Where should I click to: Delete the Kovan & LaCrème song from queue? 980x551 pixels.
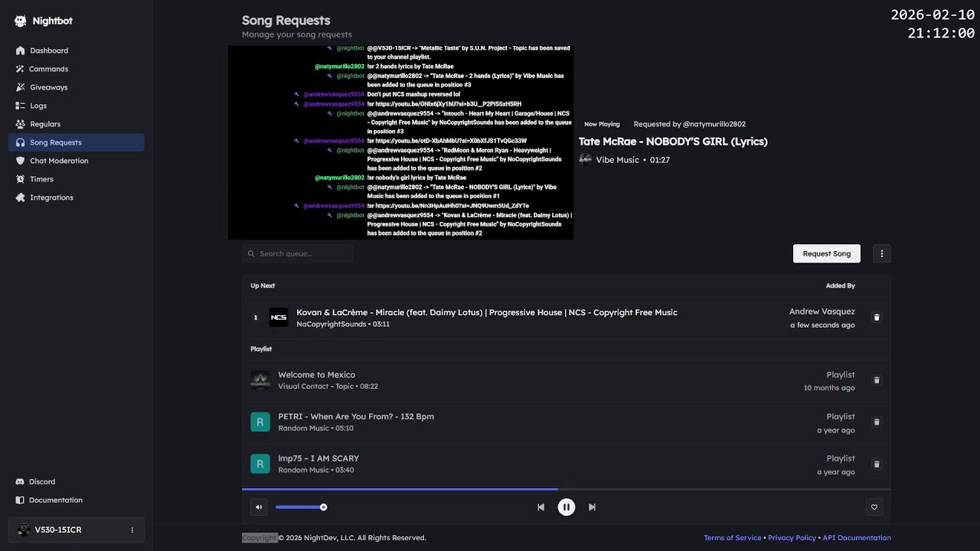(x=877, y=317)
